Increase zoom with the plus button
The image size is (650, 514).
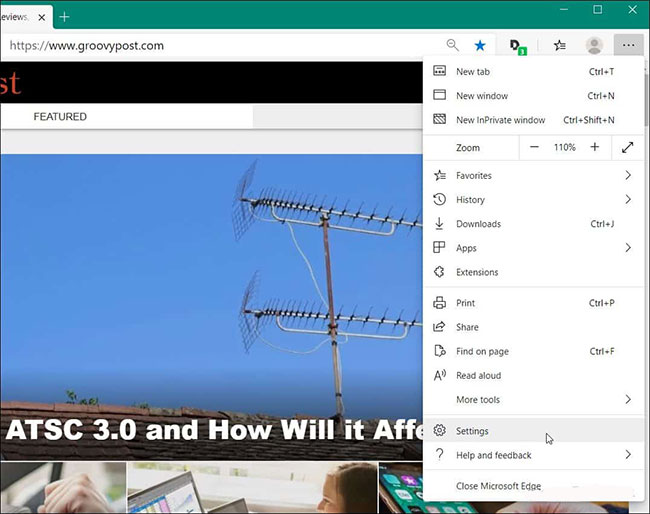pyautogui.click(x=594, y=147)
